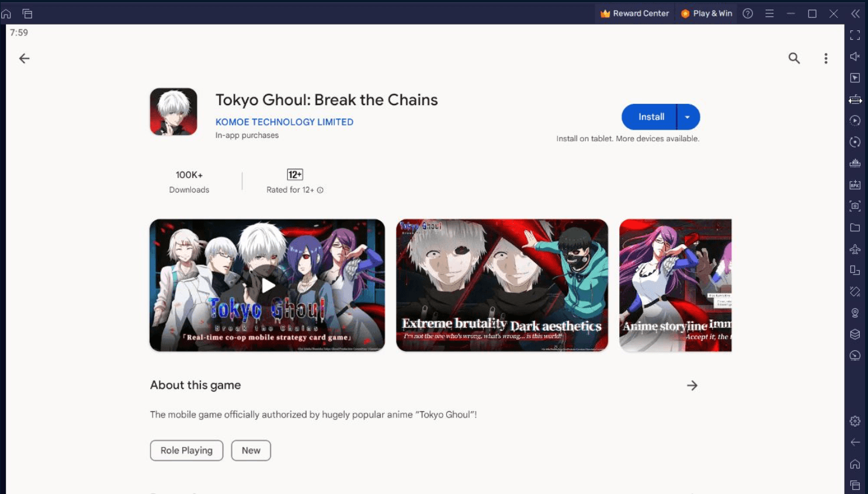Expand About this game with arrow
The height and width of the screenshot is (494, 868).
(x=692, y=385)
